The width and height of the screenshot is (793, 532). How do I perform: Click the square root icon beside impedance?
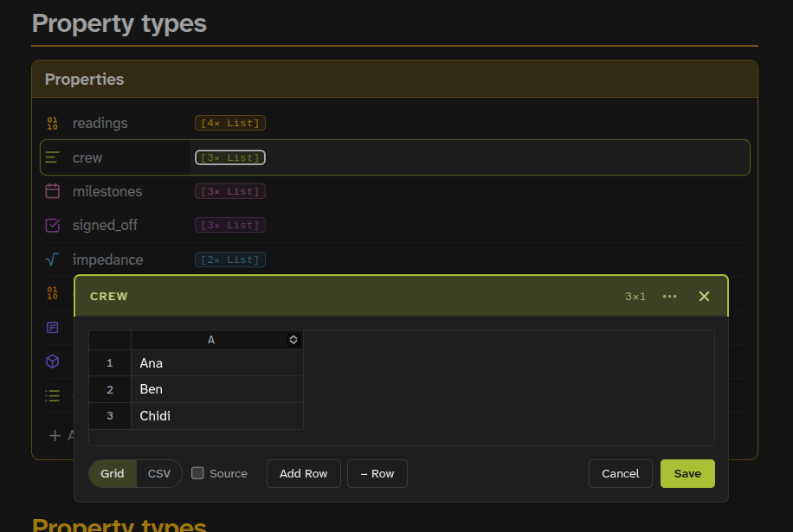click(x=53, y=260)
